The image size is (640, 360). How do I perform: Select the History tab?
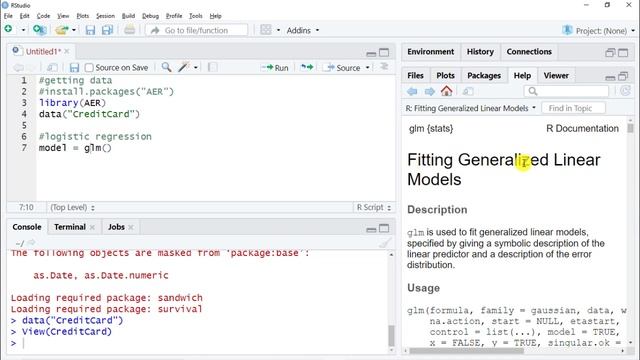[480, 52]
